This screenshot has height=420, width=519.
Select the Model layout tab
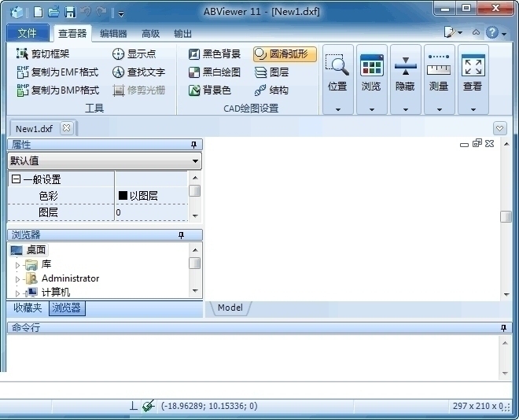230,308
